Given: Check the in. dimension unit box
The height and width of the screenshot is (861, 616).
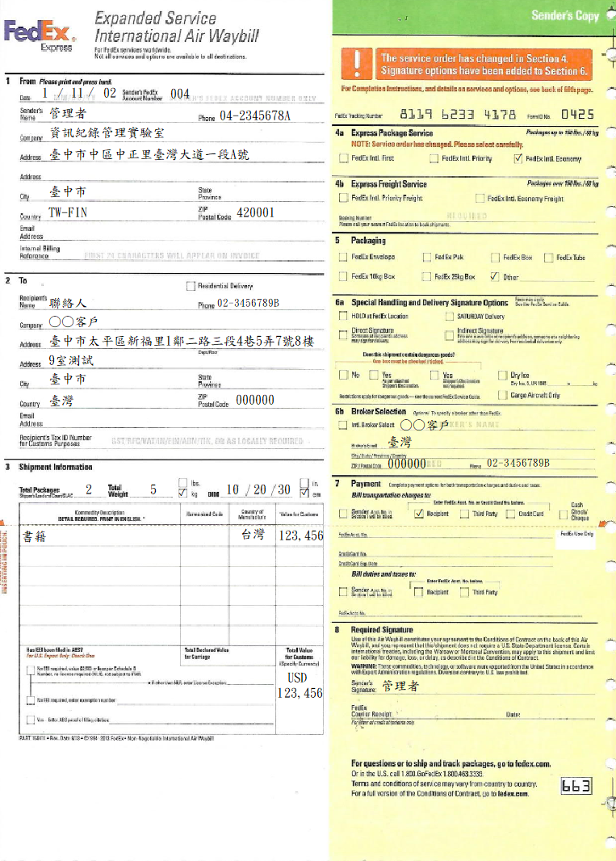Looking at the screenshot, I should (x=304, y=483).
